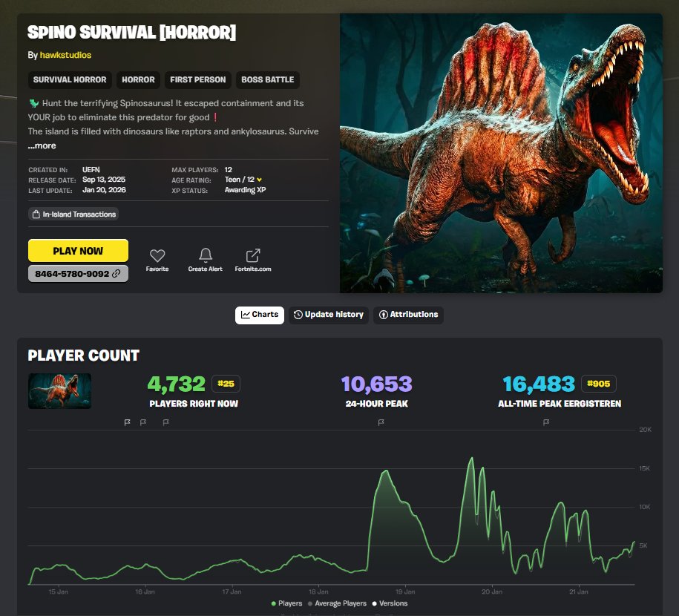Toggle the Average Players legend series

pyautogui.click(x=337, y=603)
